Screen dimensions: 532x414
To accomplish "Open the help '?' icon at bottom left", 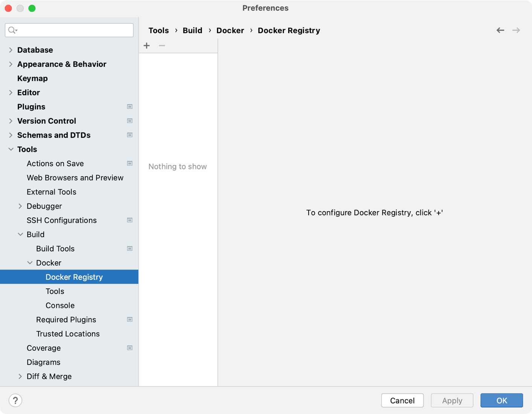I will [x=15, y=400].
